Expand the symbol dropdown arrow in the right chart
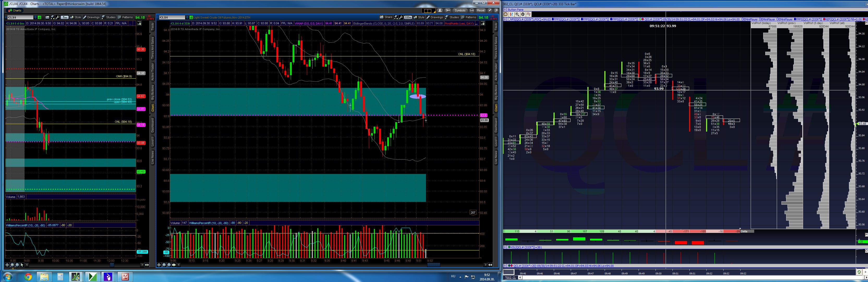Image resolution: width=868 pixels, height=282 pixels. [x=187, y=17]
